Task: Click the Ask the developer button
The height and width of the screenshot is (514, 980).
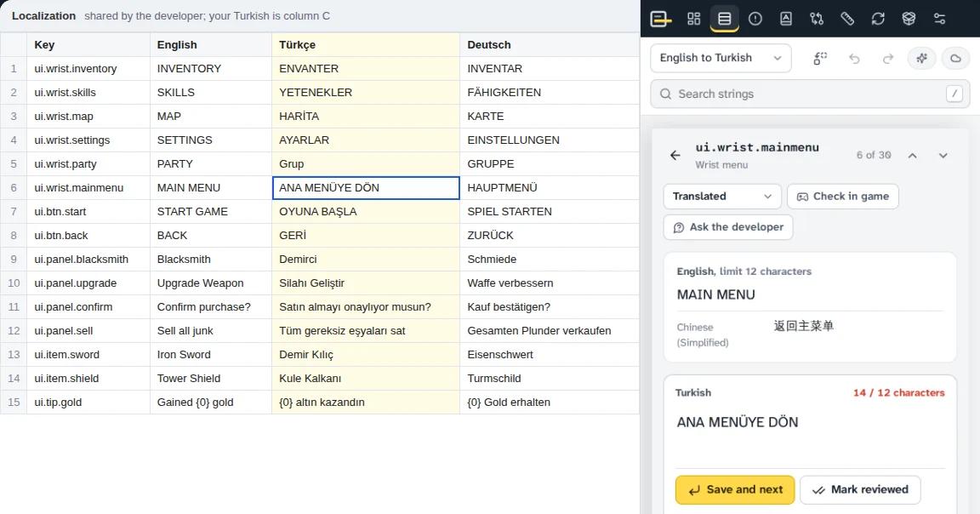Action: (728, 227)
